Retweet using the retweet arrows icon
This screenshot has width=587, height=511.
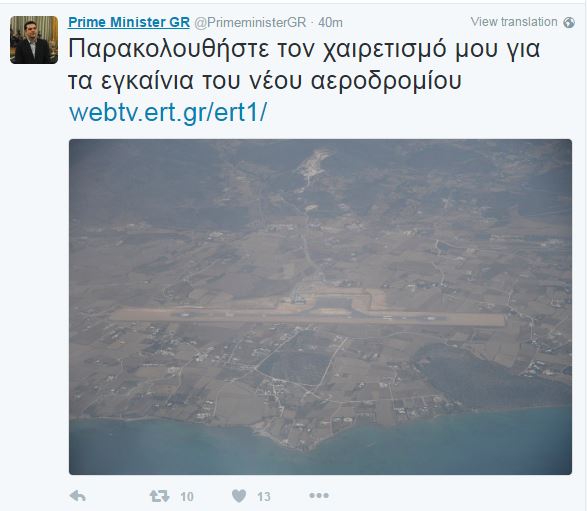(x=159, y=496)
